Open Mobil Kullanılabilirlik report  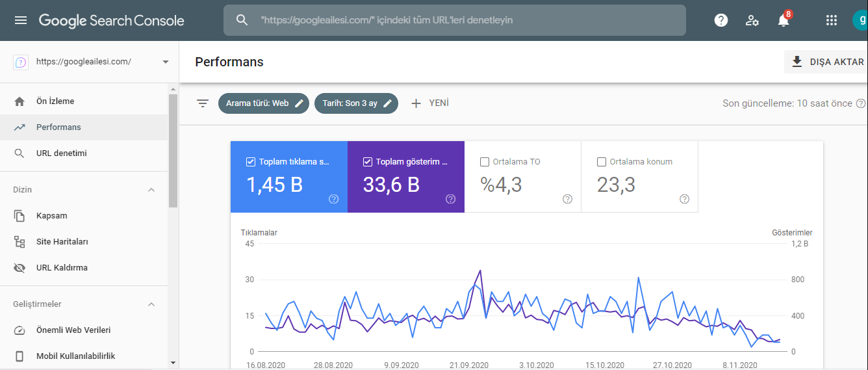pyautogui.click(x=84, y=356)
